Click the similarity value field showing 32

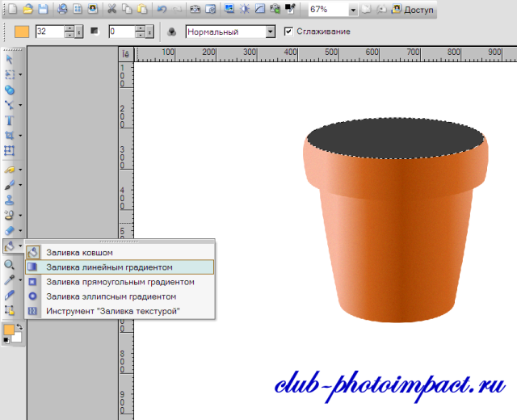pos(50,31)
